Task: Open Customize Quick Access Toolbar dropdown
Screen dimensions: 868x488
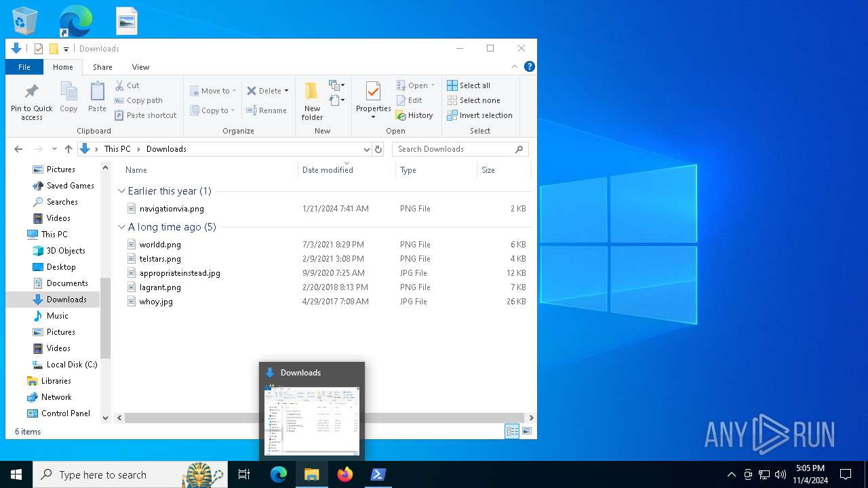Action: 66,49
